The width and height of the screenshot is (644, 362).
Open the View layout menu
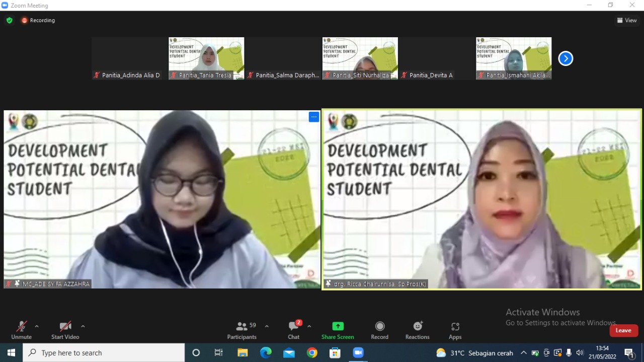click(x=627, y=21)
